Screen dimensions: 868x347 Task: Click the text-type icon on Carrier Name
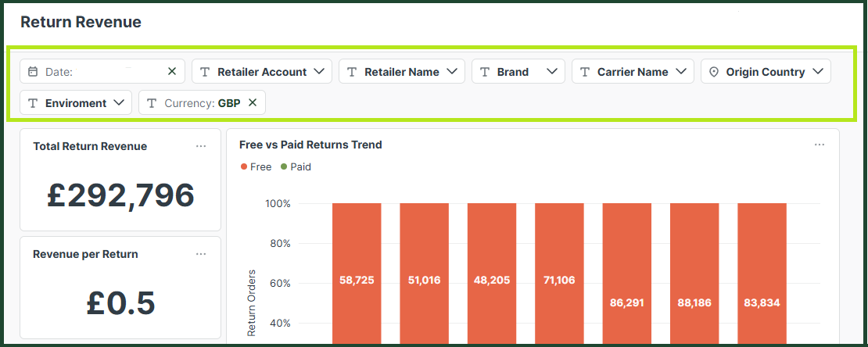click(585, 72)
